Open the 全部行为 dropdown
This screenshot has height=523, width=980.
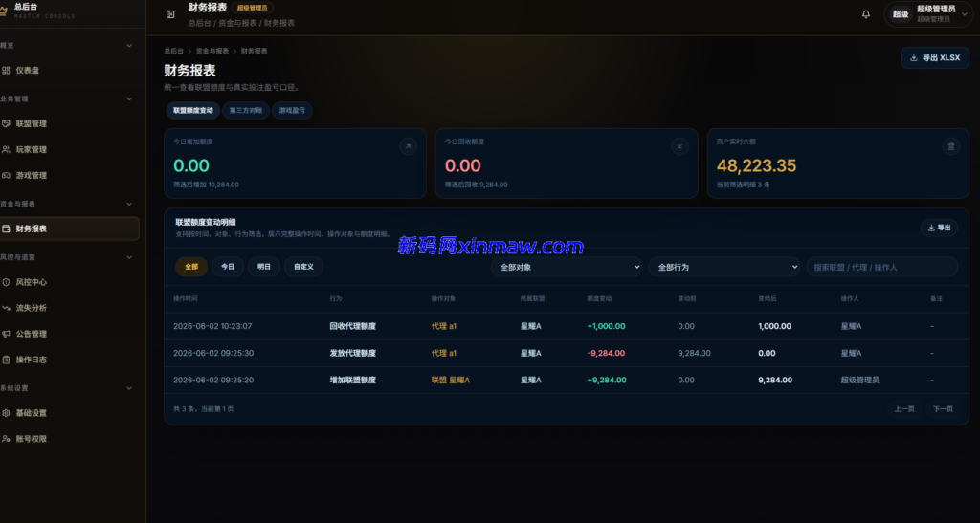(724, 267)
